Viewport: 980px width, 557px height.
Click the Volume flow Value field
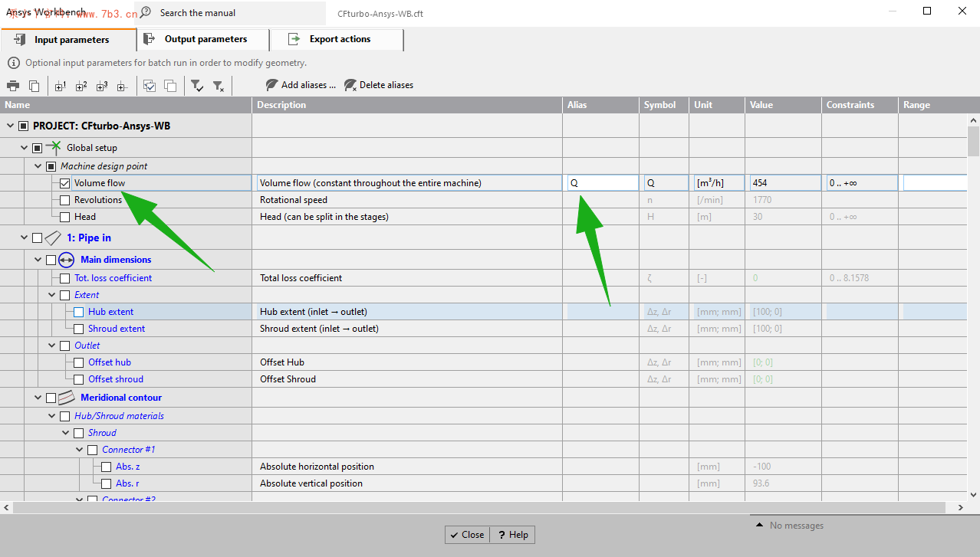[785, 183]
